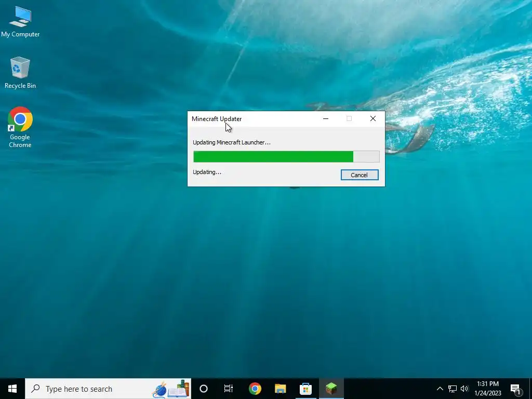Launch Chrome from the taskbar
532x399 pixels.
tap(255, 389)
